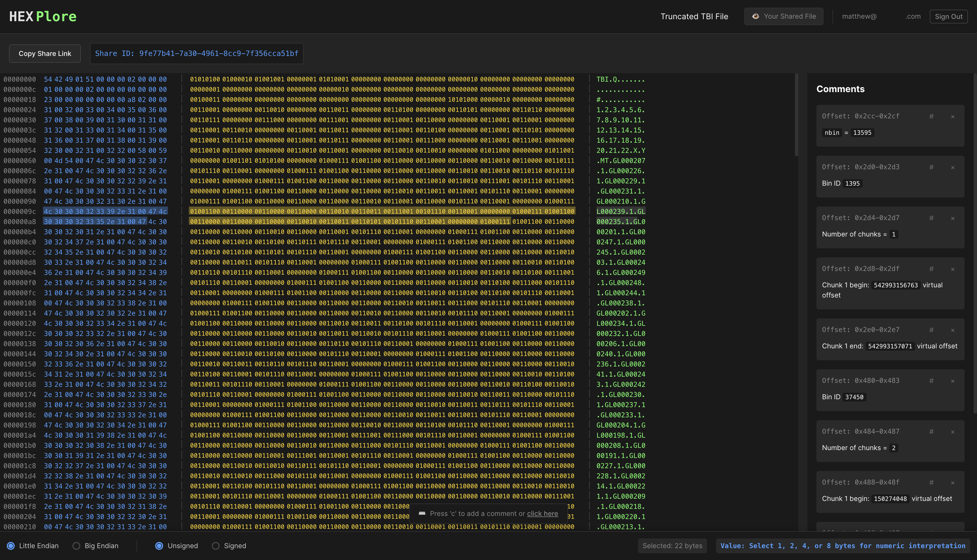Close the comment at offset 0x484-0x487

(x=953, y=431)
